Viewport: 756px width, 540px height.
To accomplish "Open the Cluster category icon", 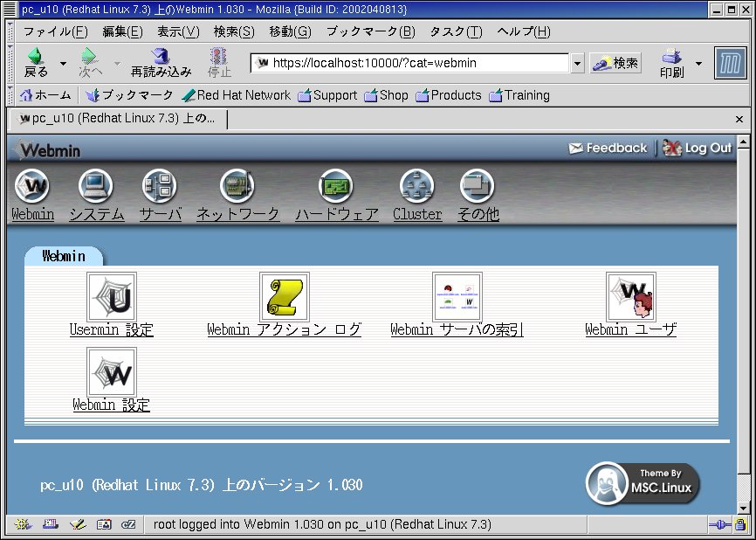I will (417, 186).
